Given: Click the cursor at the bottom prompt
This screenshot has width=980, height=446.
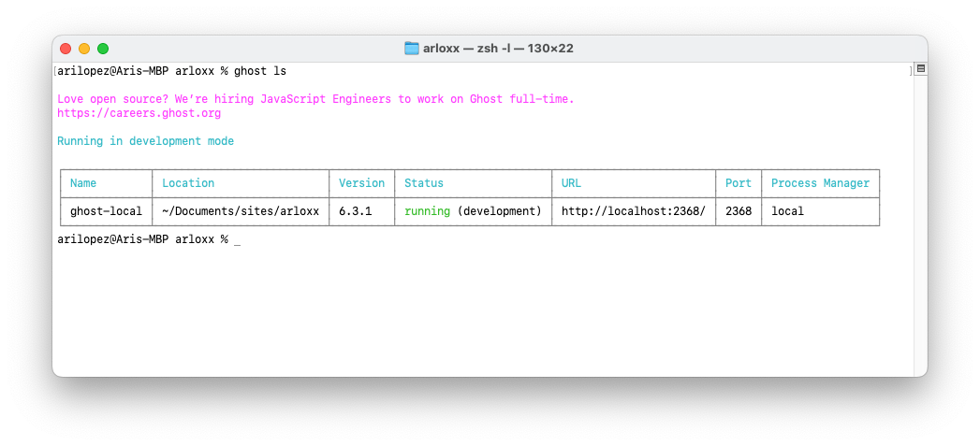Looking at the screenshot, I should pos(238,240).
